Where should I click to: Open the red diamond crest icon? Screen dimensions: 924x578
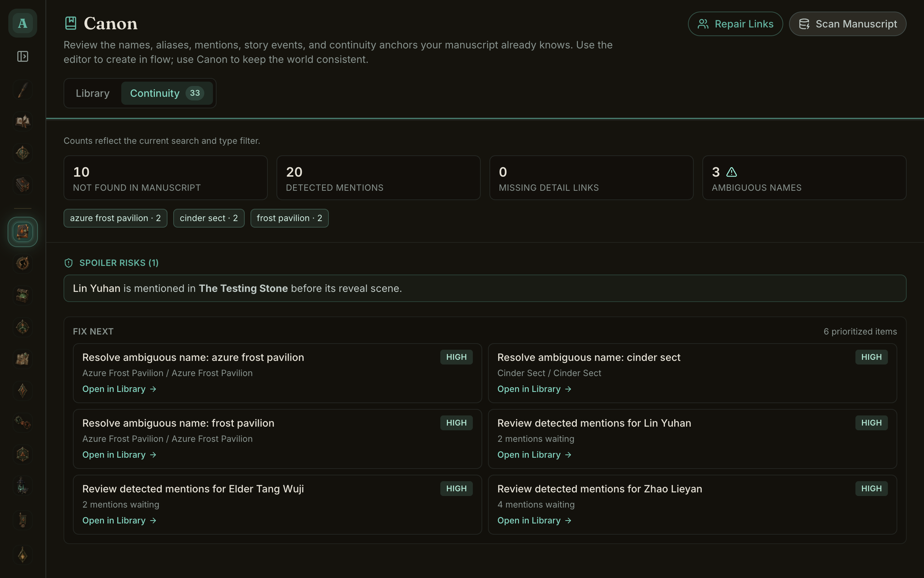point(22,391)
